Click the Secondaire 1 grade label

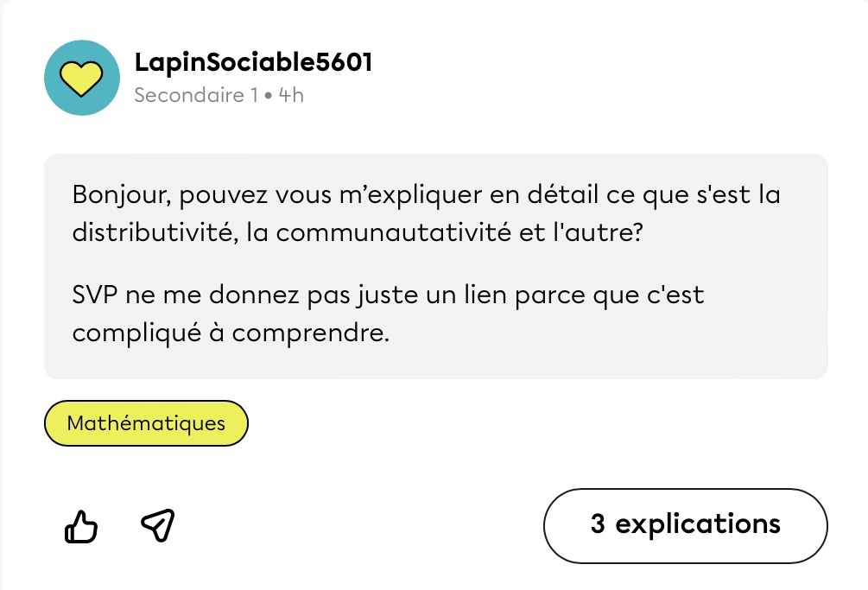tap(196, 95)
